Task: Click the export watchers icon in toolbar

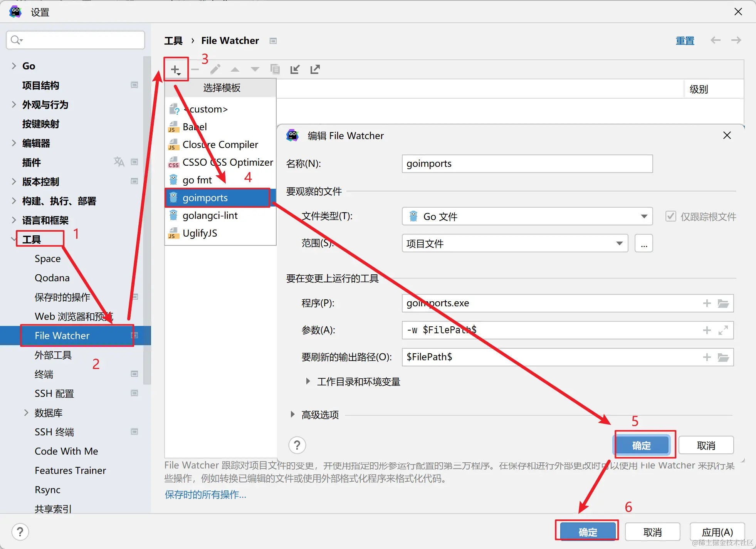Action: 315,70
